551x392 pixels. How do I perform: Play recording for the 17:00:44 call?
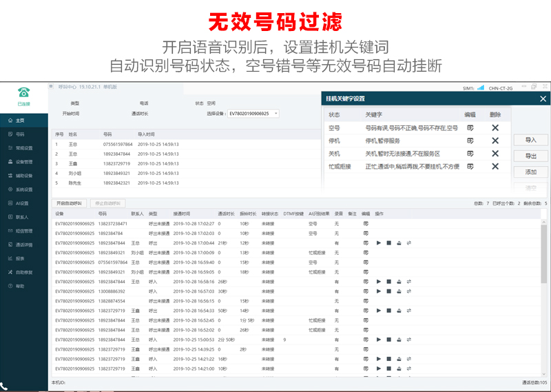click(x=379, y=243)
